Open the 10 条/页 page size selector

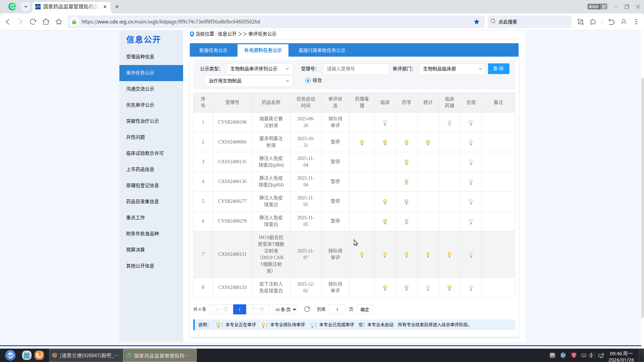(x=285, y=309)
